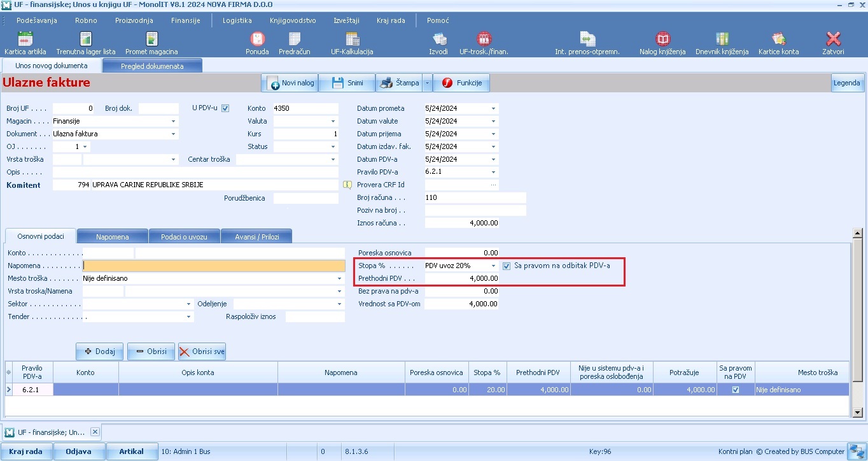This screenshot has width=868, height=461.
Task: Open the Izvodi toolbar icon
Action: point(438,43)
